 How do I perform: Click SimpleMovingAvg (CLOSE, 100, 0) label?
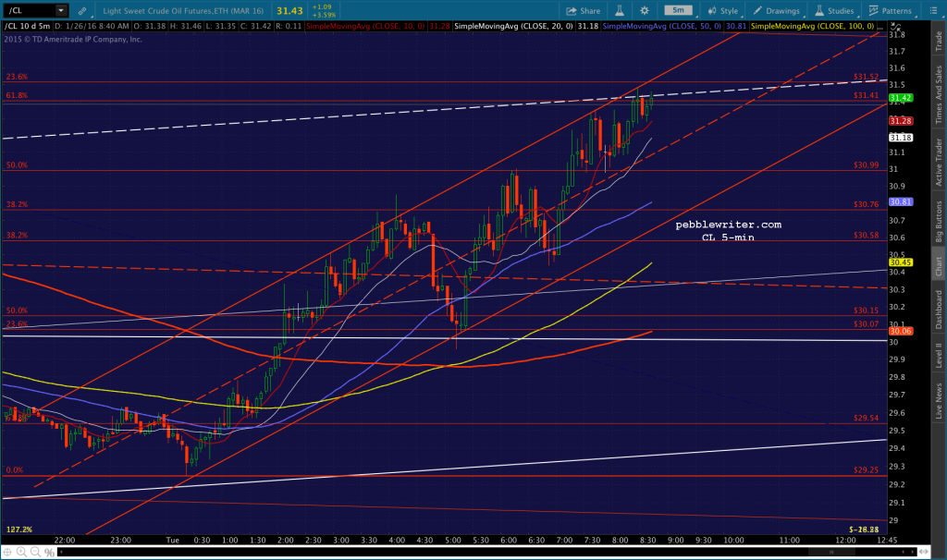(x=812, y=27)
